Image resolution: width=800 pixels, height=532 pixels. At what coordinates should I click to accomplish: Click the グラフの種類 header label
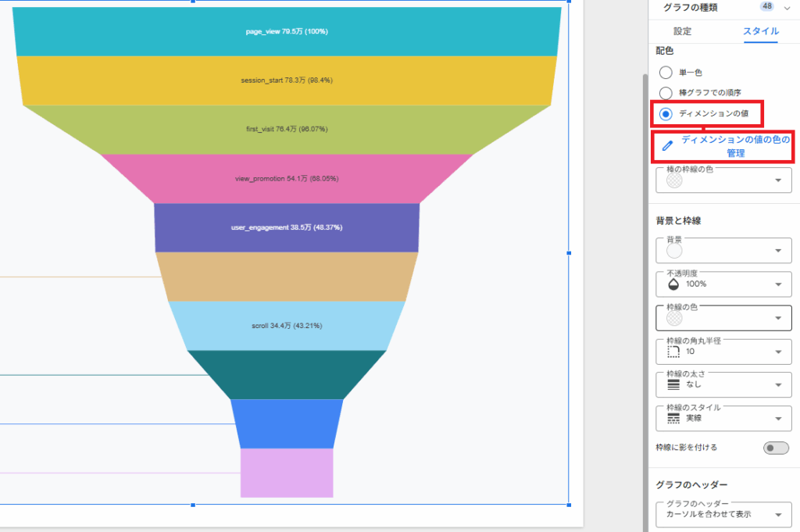(x=690, y=7)
